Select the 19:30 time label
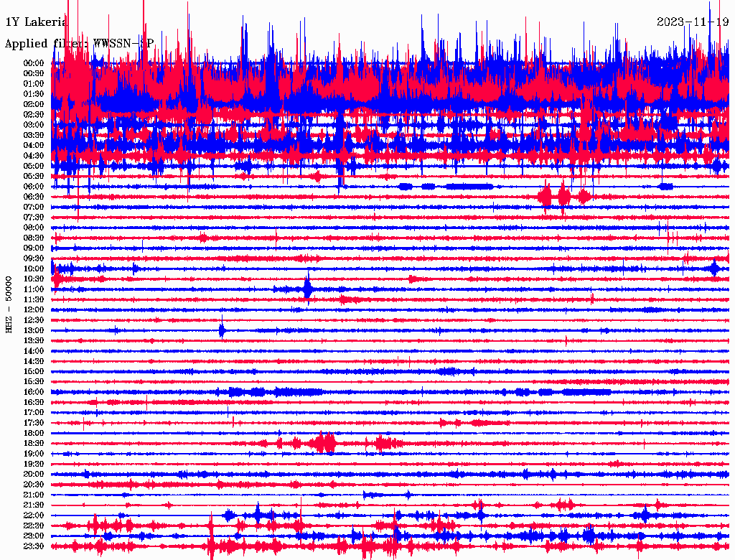 pyautogui.click(x=34, y=465)
